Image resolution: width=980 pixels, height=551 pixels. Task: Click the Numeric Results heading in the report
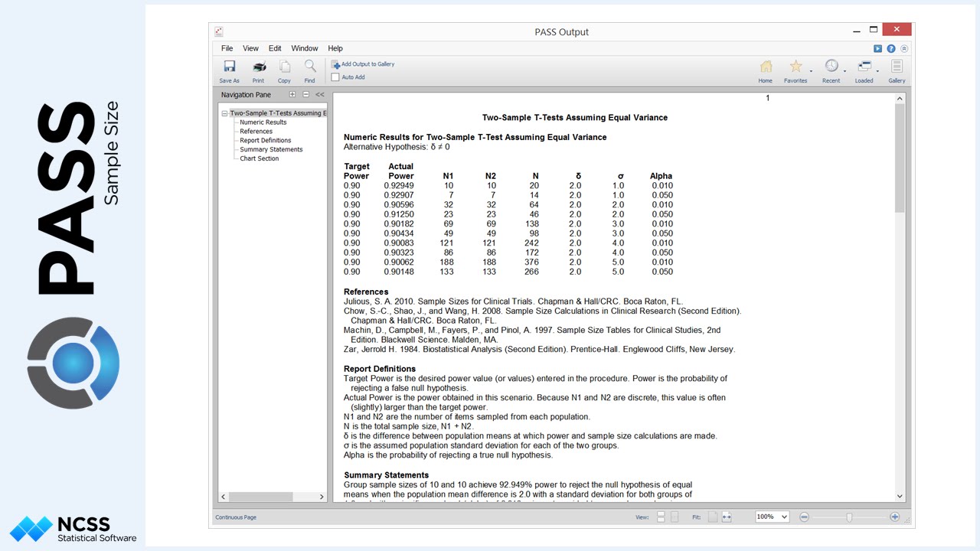tap(475, 137)
